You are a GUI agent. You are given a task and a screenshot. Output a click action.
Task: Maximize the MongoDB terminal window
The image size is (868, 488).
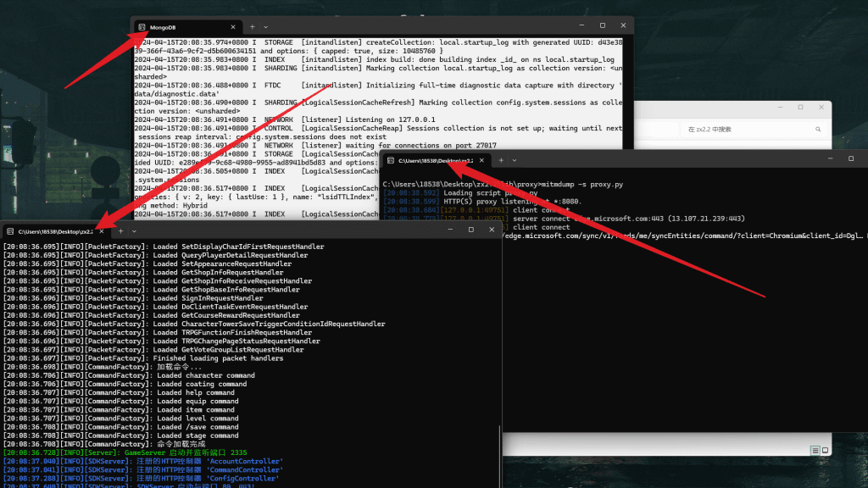click(x=602, y=26)
